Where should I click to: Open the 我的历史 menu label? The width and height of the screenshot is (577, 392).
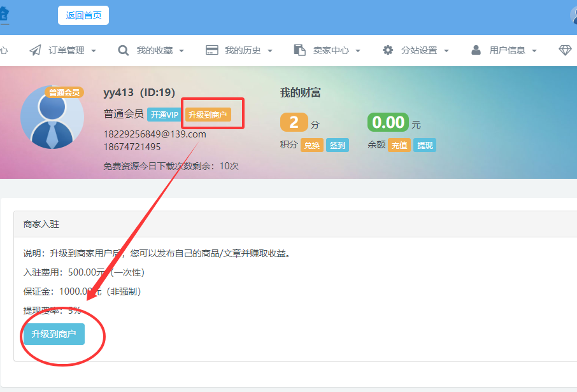point(242,50)
